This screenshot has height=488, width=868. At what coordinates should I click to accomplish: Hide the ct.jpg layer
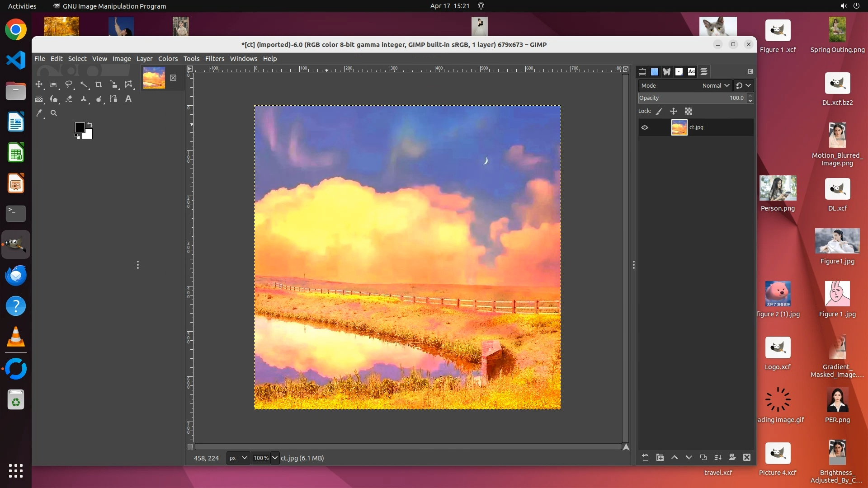point(645,127)
